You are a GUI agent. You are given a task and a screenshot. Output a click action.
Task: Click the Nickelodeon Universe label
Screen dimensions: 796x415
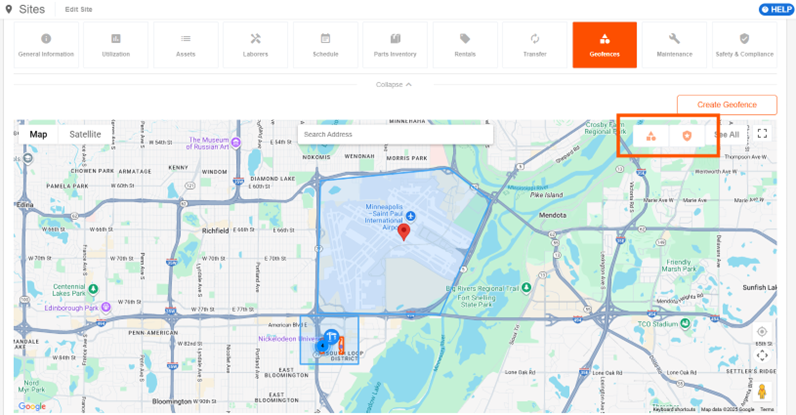288,339
